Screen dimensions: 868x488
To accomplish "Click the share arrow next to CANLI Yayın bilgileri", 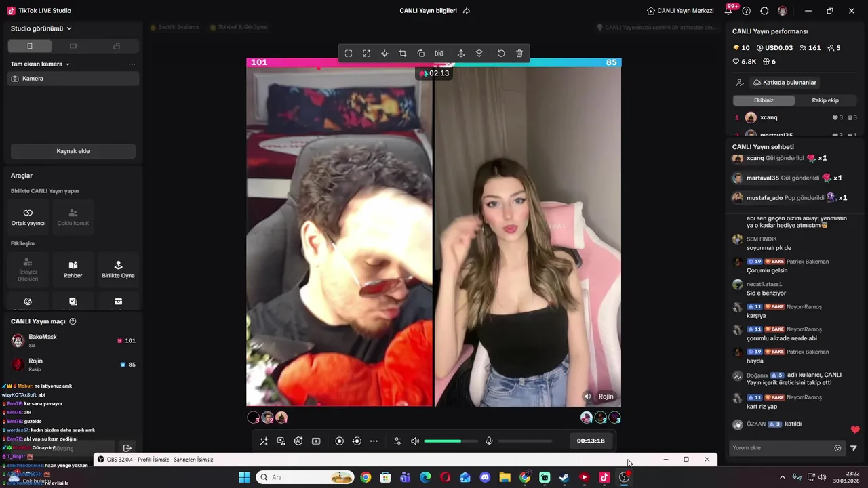I will pos(466,11).
